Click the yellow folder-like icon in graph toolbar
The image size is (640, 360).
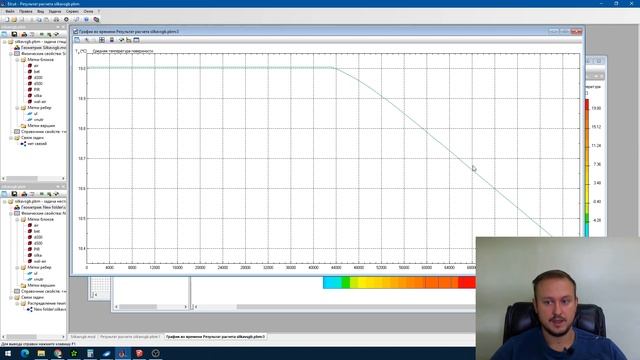(x=129, y=40)
